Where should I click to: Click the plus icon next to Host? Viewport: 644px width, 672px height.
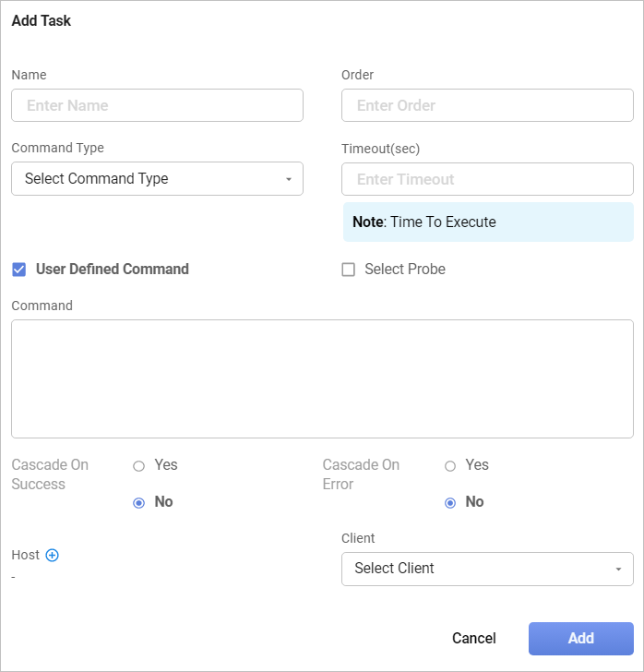(53, 555)
